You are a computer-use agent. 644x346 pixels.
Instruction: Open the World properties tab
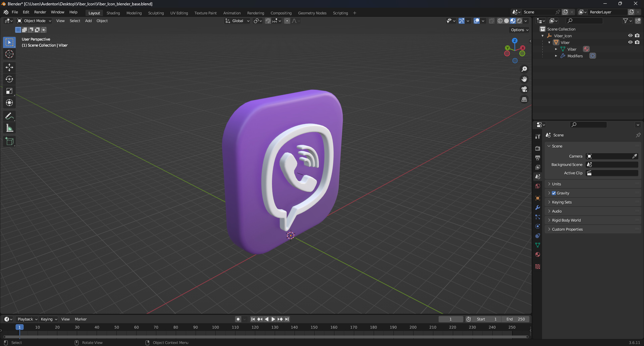[x=538, y=186]
